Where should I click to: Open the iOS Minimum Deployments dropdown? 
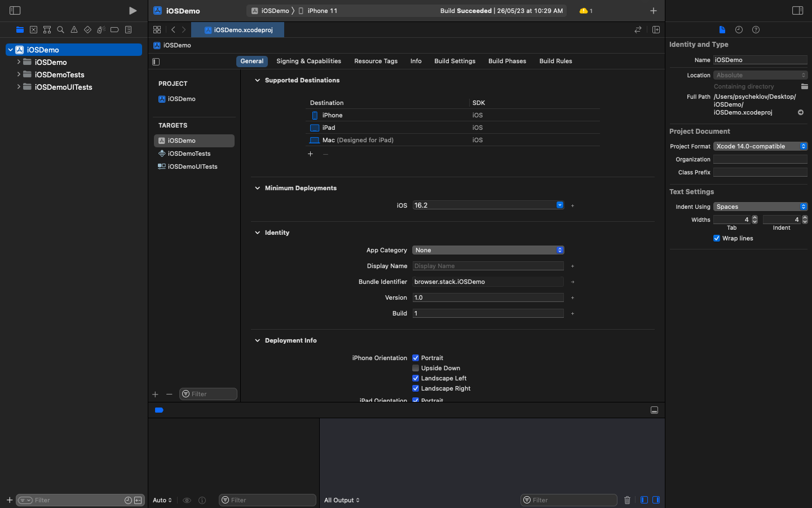click(x=559, y=205)
